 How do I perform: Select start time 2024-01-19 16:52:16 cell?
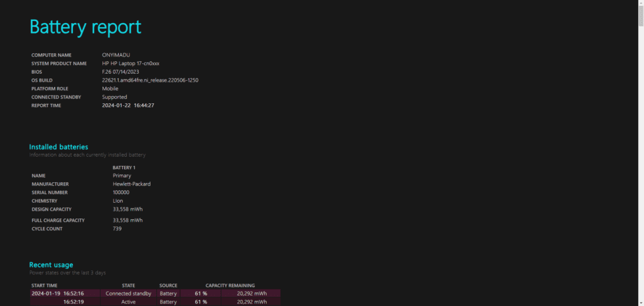pos(65,293)
